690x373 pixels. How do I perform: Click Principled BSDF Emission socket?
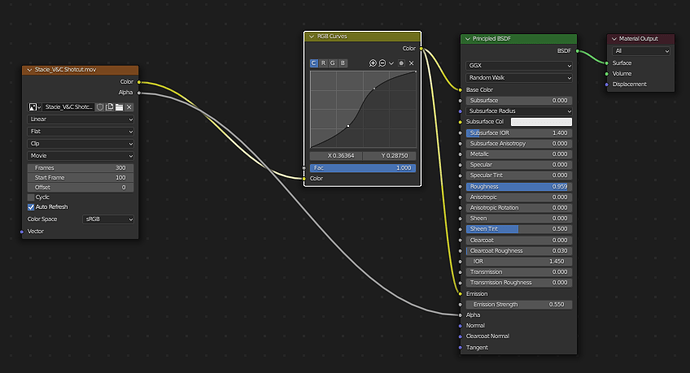point(460,294)
